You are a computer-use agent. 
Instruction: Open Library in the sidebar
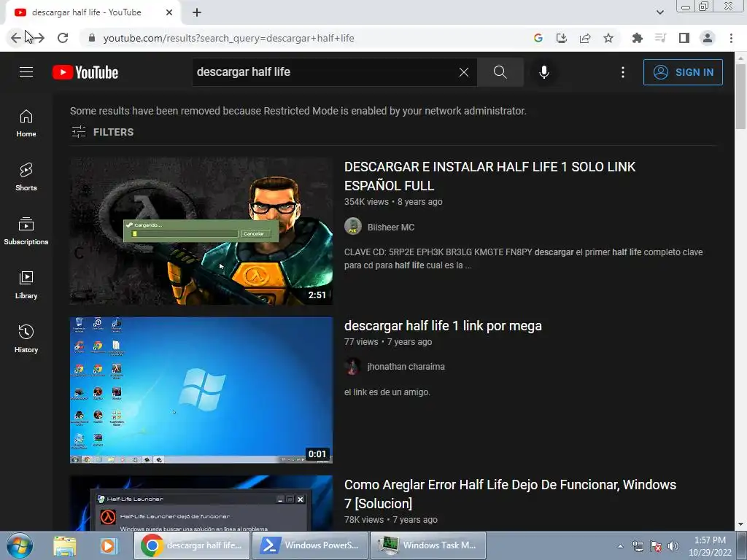(x=26, y=285)
